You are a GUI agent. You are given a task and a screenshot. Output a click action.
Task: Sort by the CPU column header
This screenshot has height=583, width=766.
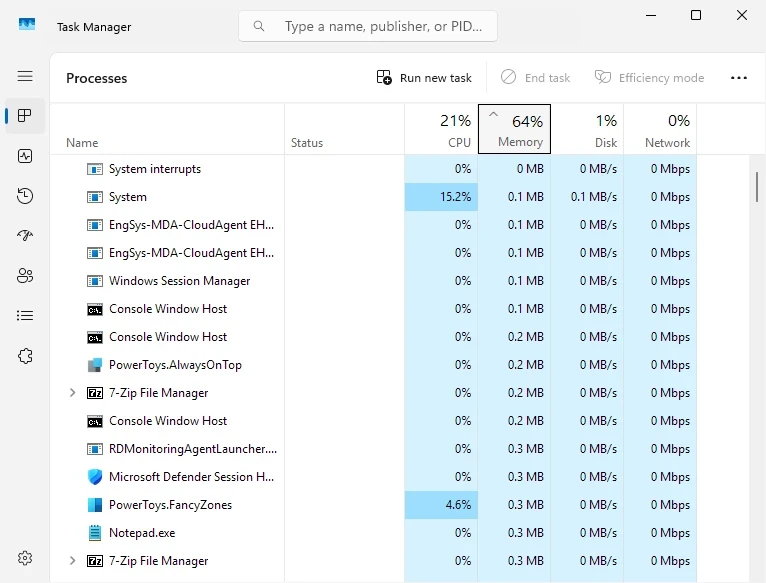pyautogui.click(x=441, y=130)
